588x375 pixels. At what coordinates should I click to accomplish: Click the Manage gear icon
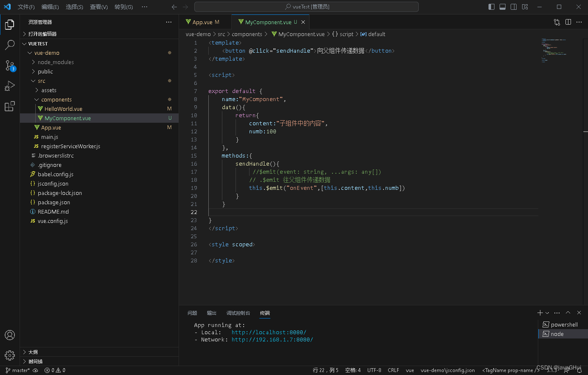click(10, 355)
